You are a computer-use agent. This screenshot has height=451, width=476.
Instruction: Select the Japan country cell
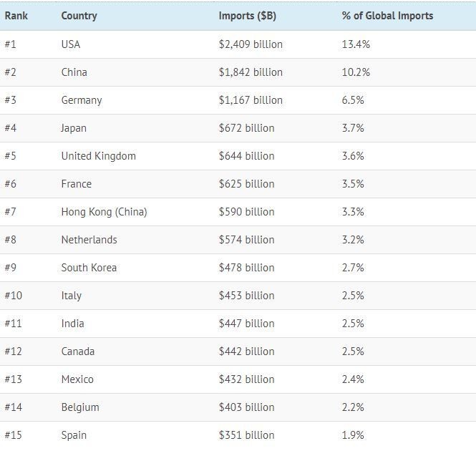point(74,128)
